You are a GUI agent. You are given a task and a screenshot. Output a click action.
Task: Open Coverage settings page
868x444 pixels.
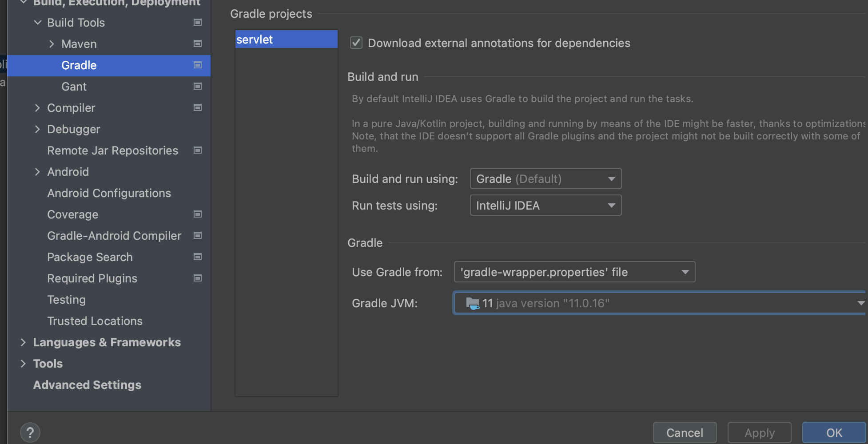tap(72, 214)
